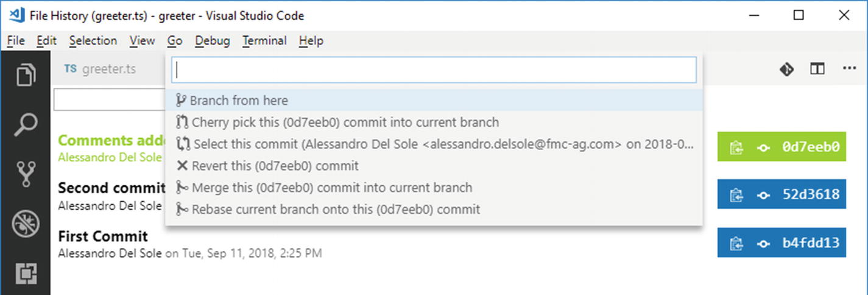Image resolution: width=868 pixels, height=295 pixels.
Task: Select 'Cherry pick this commit into current branch'
Action: (345, 123)
